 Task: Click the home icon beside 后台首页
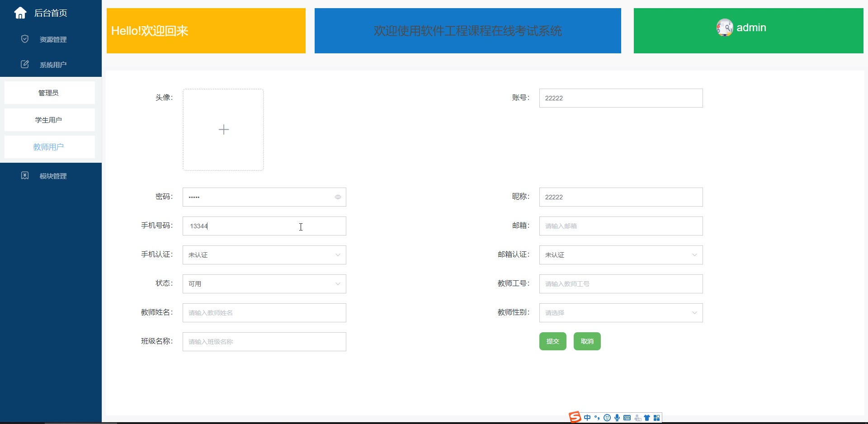pyautogui.click(x=20, y=13)
